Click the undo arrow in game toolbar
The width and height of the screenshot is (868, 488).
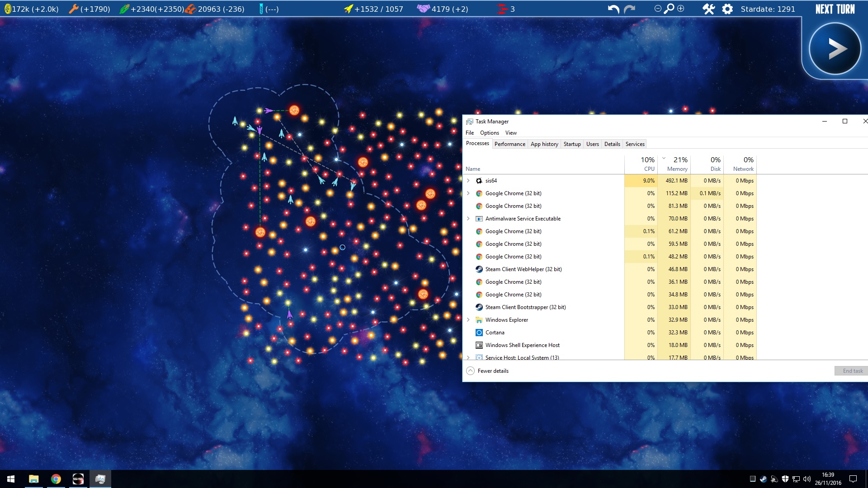613,9
